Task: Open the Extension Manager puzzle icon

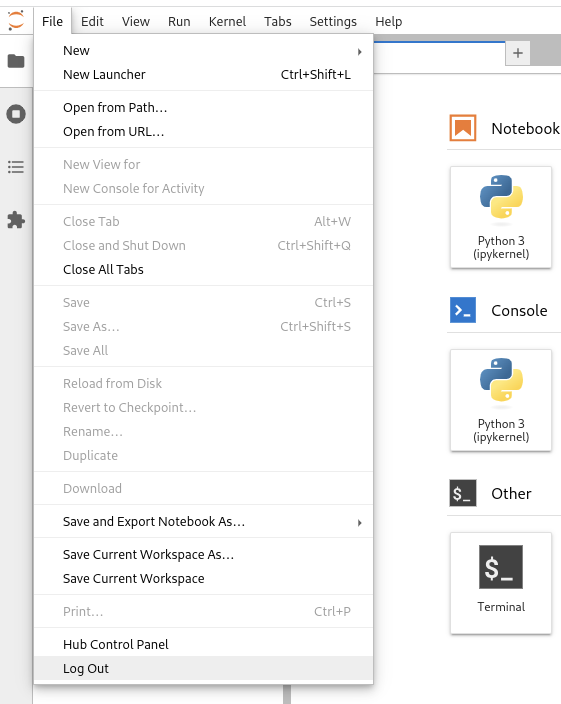Action: (x=16, y=220)
